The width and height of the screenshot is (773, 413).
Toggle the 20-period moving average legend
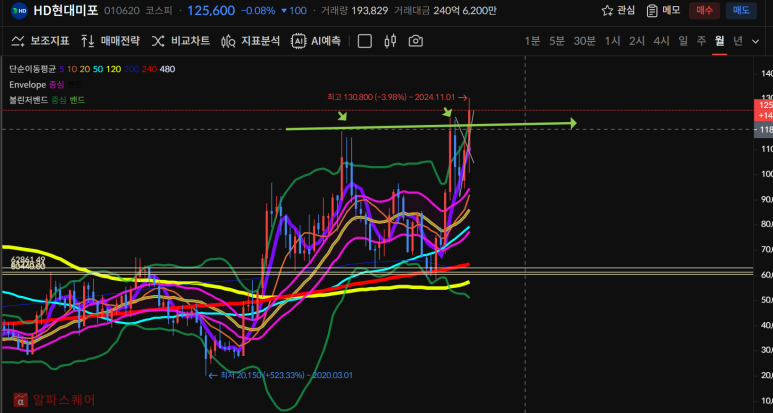tap(85, 69)
